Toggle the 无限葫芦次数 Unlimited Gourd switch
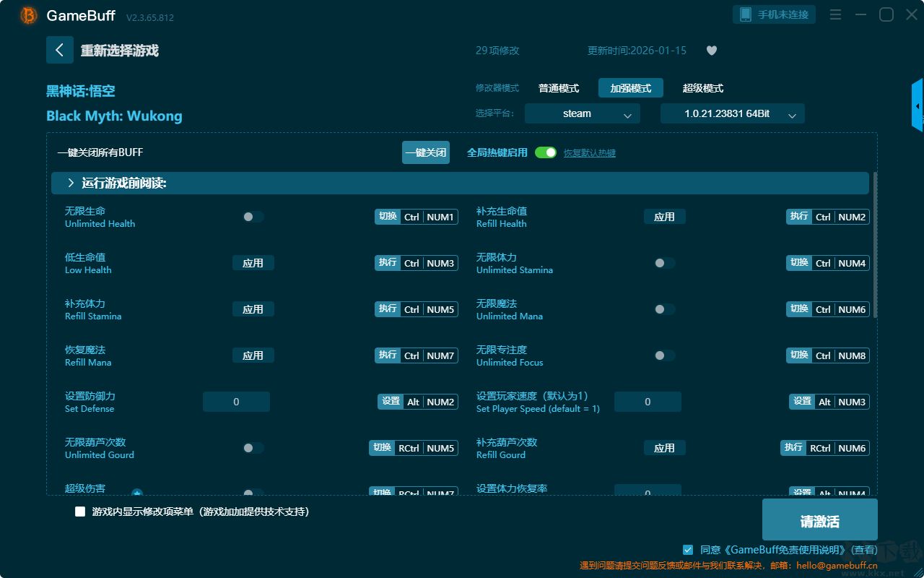This screenshot has height=578, width=924. click(x=253, y=448)
